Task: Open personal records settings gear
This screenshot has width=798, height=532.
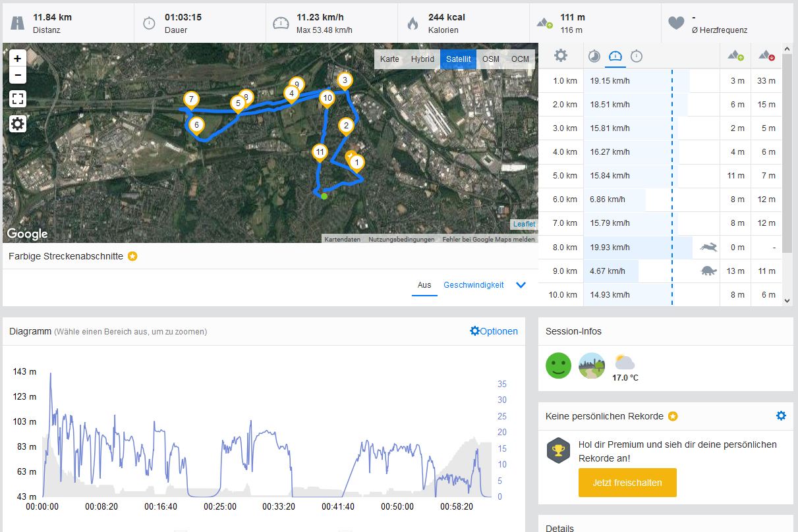Action: pos(782,415)
